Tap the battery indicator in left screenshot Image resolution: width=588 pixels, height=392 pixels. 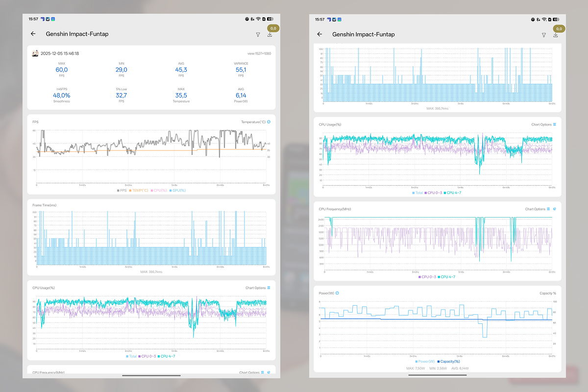(x=269, y=19)
